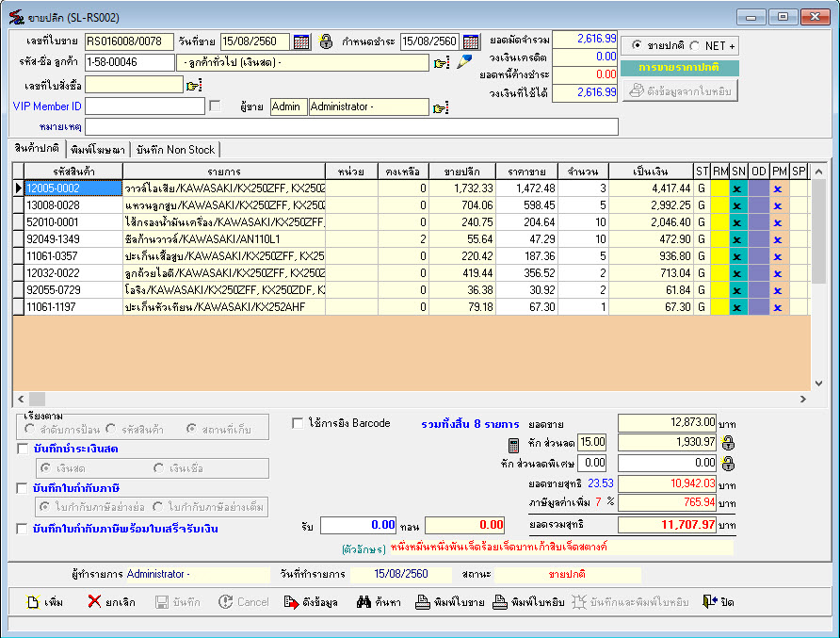This screenshot has width=840, height=638.
Task: Open the calendar picker for กำหนดชำระ
Action: [x=470, y=41]
